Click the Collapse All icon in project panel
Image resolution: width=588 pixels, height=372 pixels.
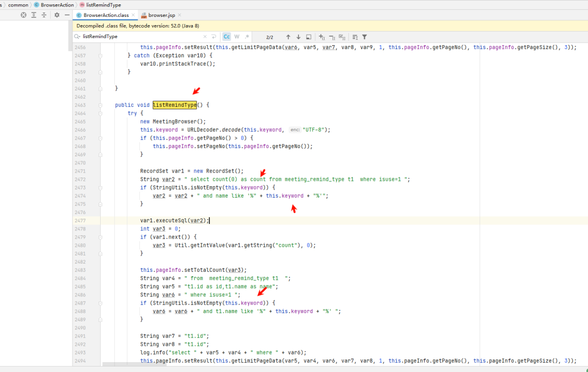(x=44, y=15)
